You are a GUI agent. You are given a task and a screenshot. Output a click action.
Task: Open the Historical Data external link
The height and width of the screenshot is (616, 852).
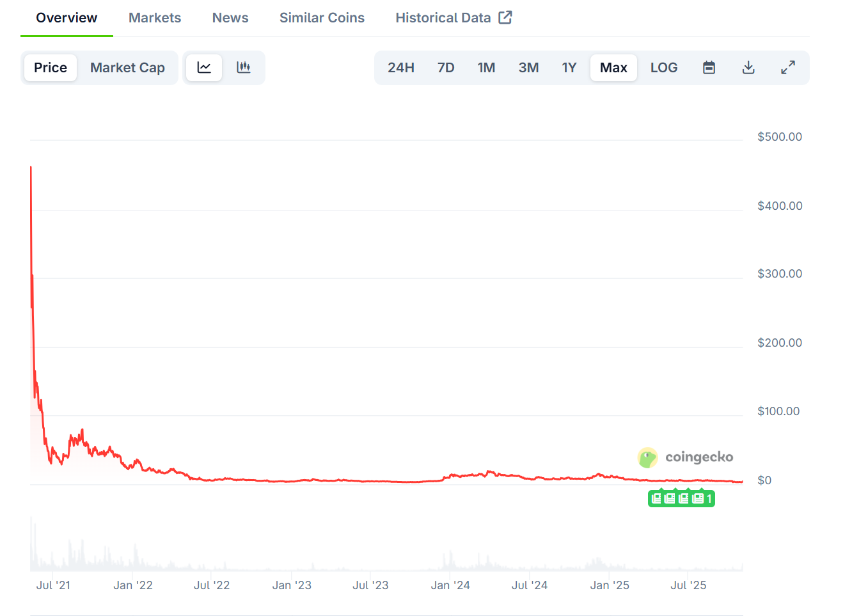pyautogui.click(x=454, y=18)
